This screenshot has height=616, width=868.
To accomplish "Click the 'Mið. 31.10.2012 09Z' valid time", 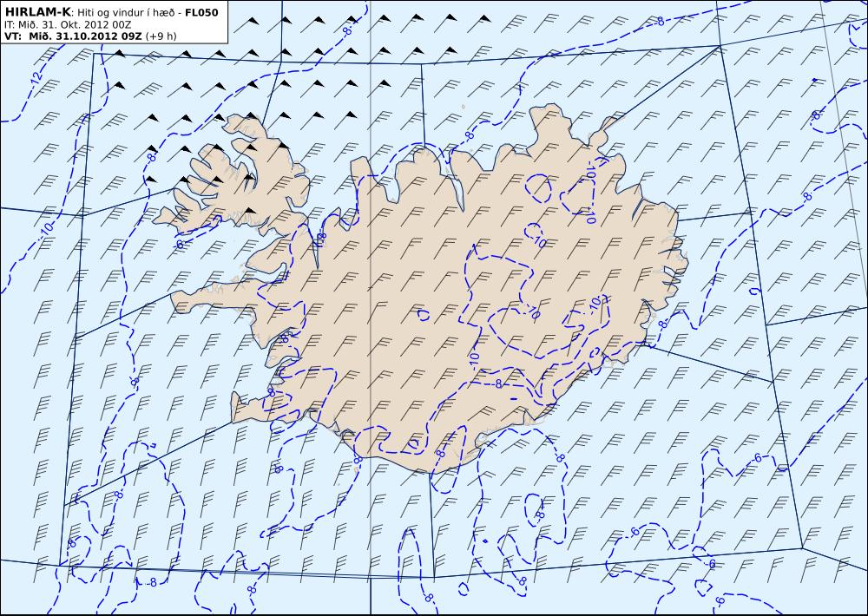I will 85,36.
